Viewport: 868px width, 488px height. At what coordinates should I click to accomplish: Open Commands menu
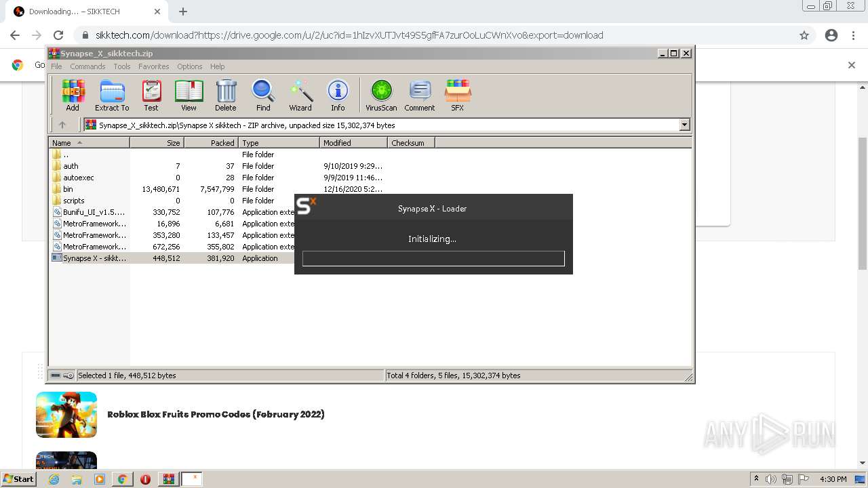87,66
